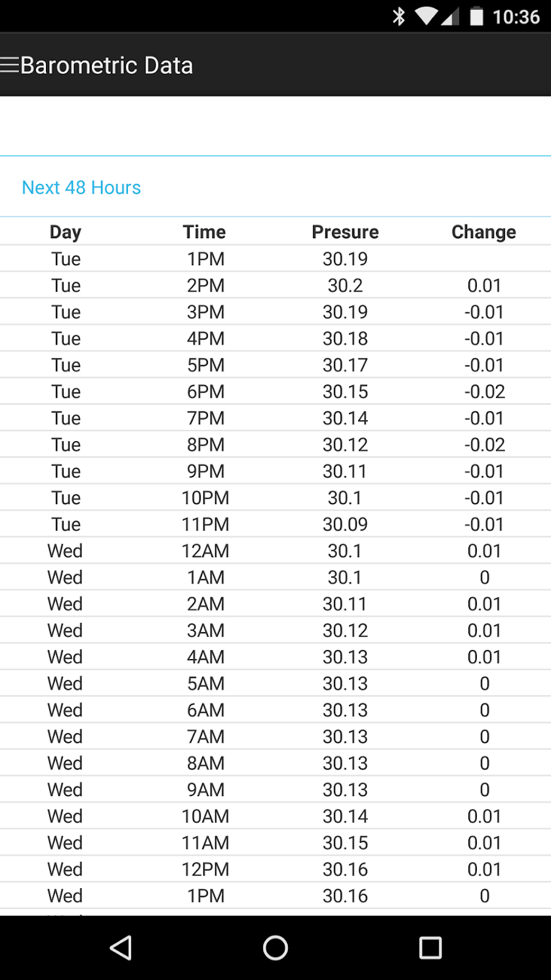The width and height of the screenshot is (551, 980).
Task: Tap the Barometric Data title
Action: 107,66
